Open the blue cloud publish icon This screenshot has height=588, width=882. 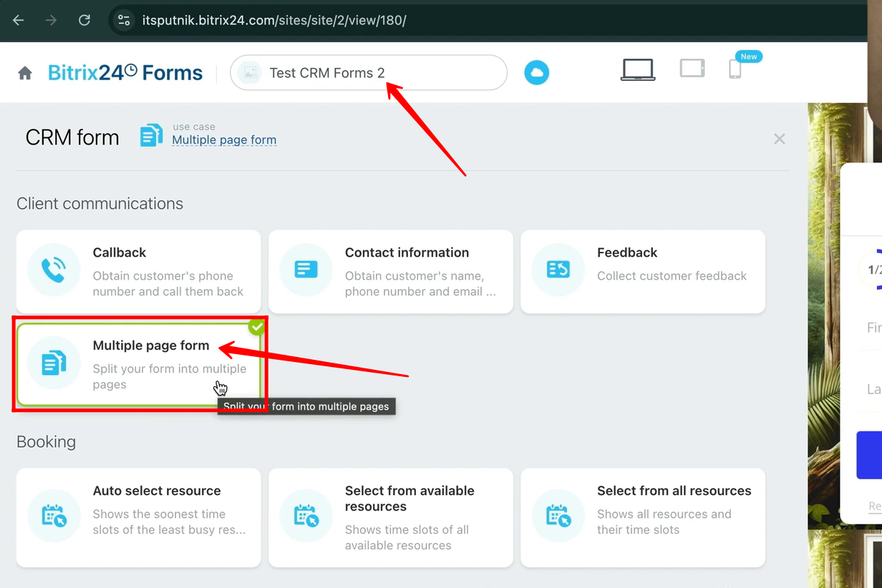[536, 73]
